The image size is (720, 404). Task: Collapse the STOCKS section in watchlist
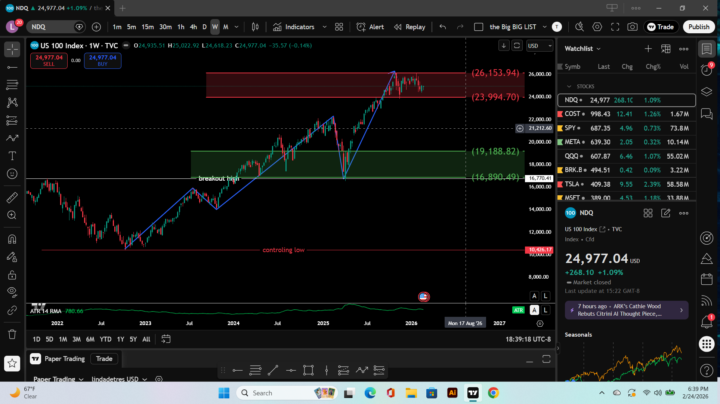(568, 86)
